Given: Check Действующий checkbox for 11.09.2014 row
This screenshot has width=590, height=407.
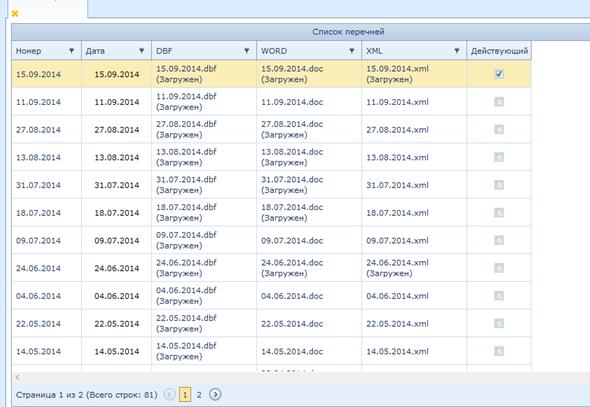Looking at the screenshot, I should pyautogui.click(x=499, y=102).
